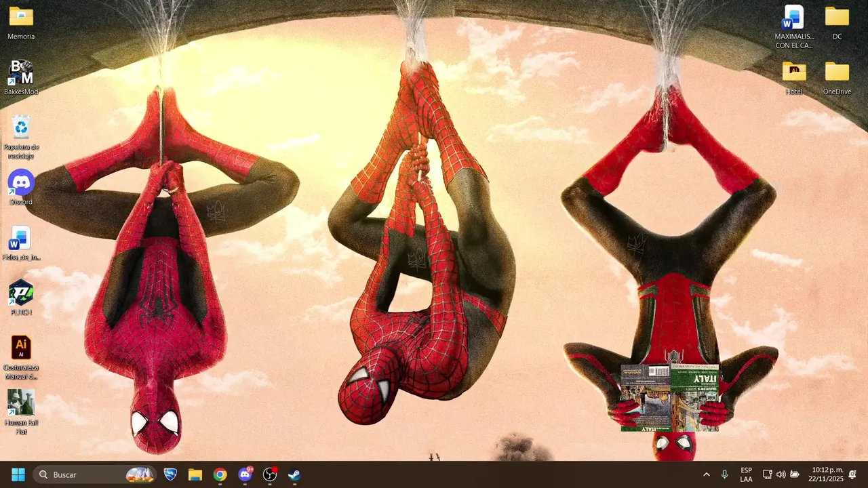Open OBS Studio from the taskbar

(270, 474)
